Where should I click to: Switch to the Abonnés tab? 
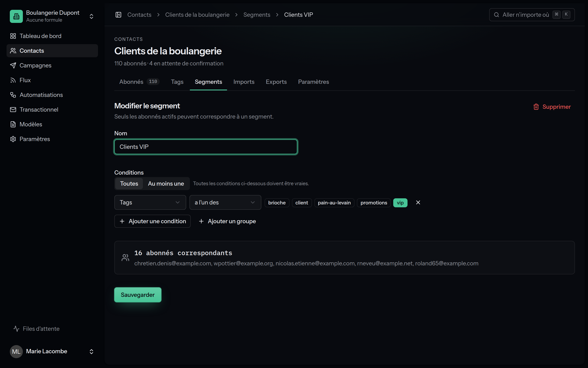(x=139, y=82)
